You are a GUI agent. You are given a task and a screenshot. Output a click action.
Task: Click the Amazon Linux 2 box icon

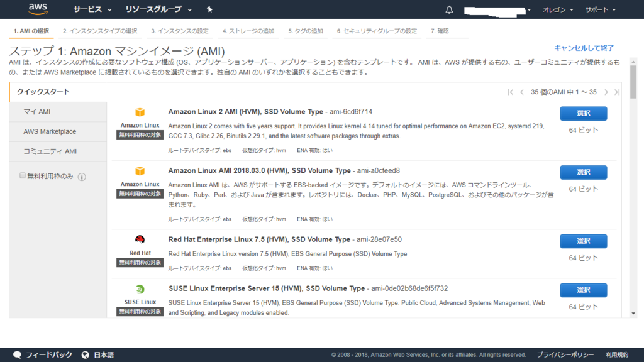[x=140, y=112]
